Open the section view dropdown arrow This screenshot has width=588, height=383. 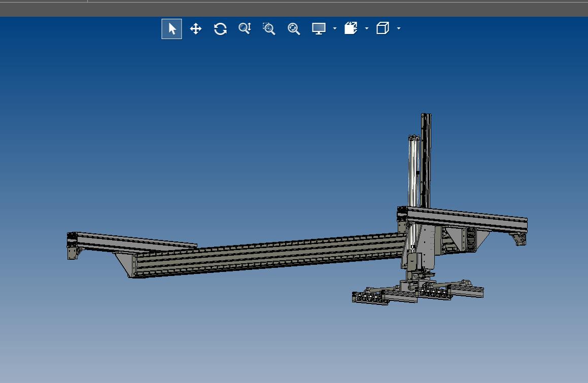[367, 29]
